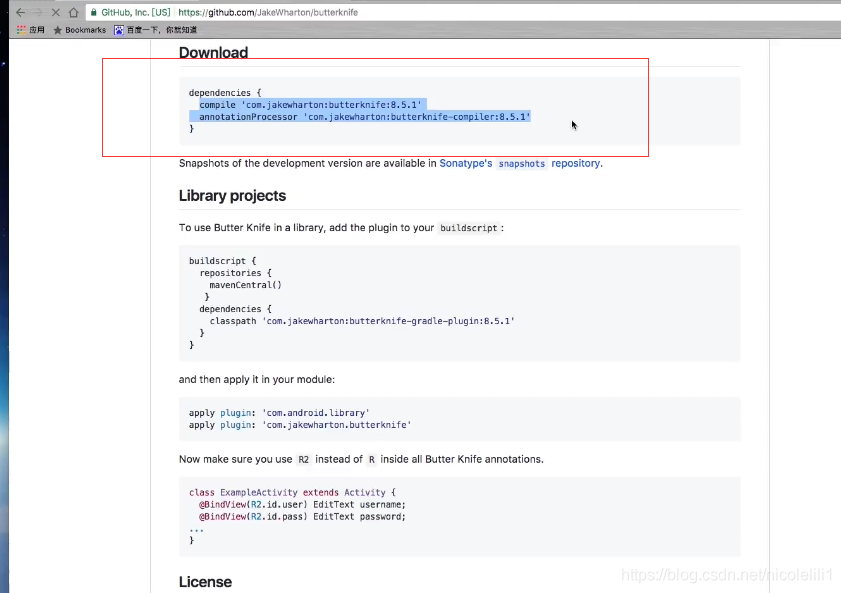Click the address bar URL field
Image resolution: width=841 pixels, height=593 pixels.
[x=268, y=12]
